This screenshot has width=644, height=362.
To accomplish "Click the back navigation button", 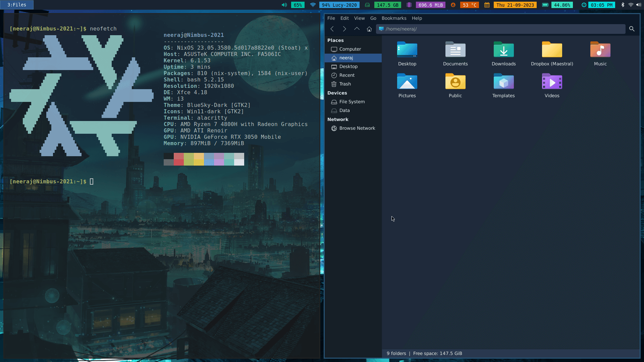I will [332, 29].
